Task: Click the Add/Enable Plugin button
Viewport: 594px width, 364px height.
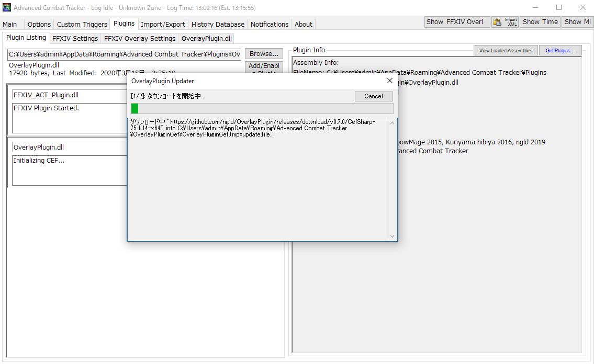Action: [264, 67]
